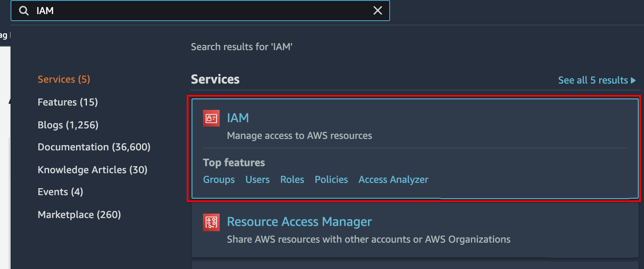Go to IAM Roles feature
644x269 pixels.
pos(292,180)
